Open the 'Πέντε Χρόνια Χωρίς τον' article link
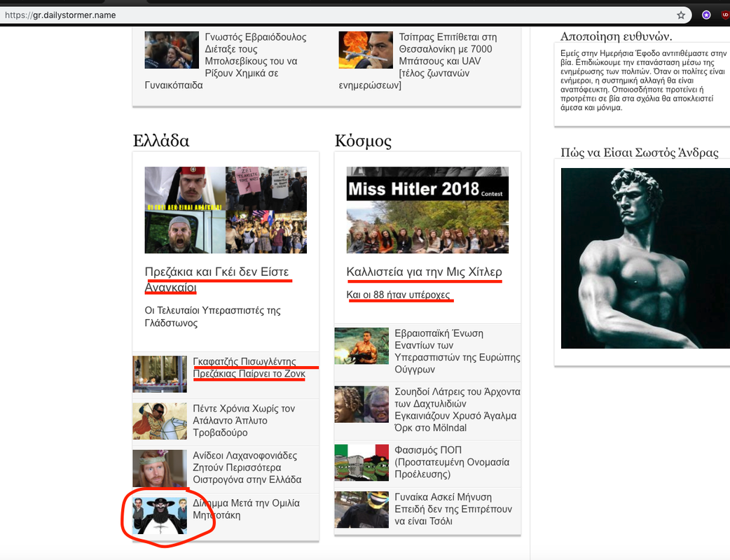The height and width of the screenshot is (560, 730). coord(244,421)
